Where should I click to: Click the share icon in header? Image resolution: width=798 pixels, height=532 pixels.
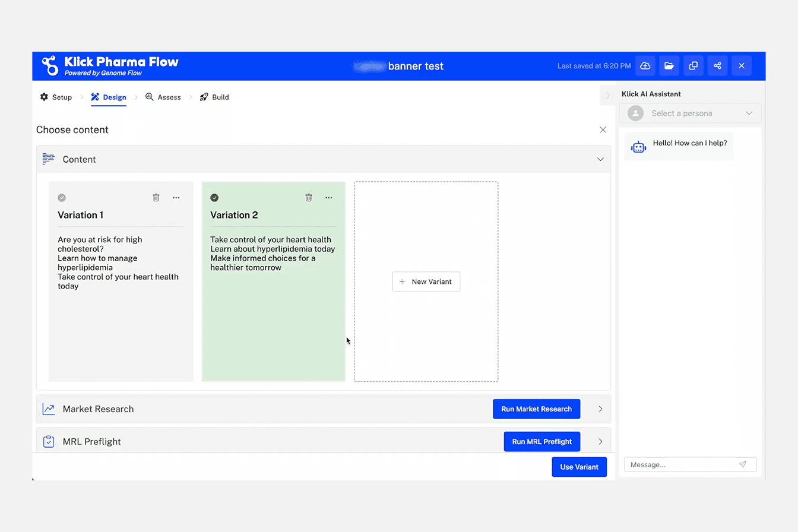[717, 66]
